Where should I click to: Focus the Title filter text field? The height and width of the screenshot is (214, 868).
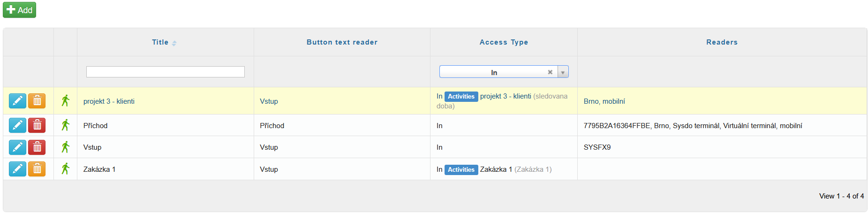point(165,72)
